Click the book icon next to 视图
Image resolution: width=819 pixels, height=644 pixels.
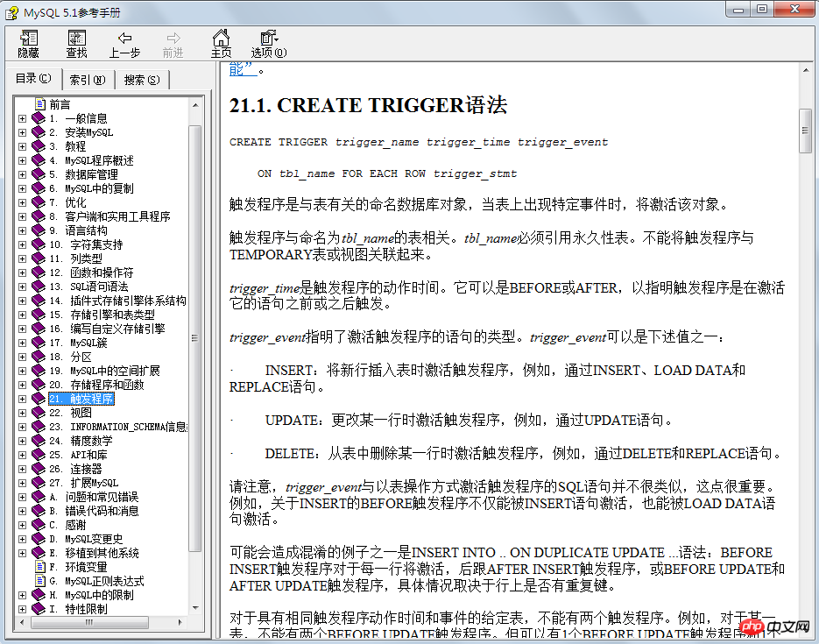[x=39, y=414]
